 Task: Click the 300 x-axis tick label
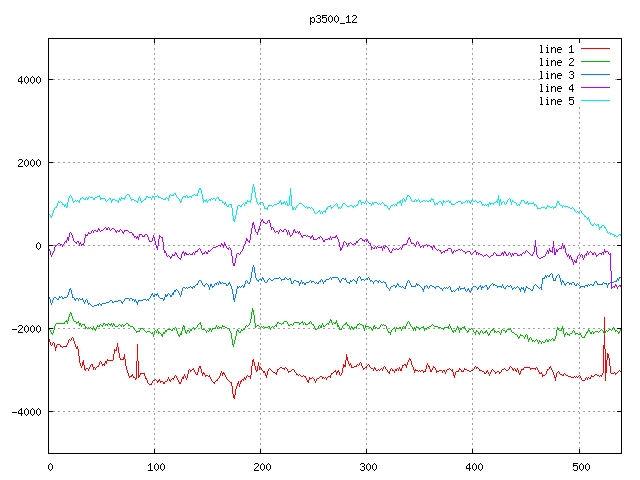(367, 466)
